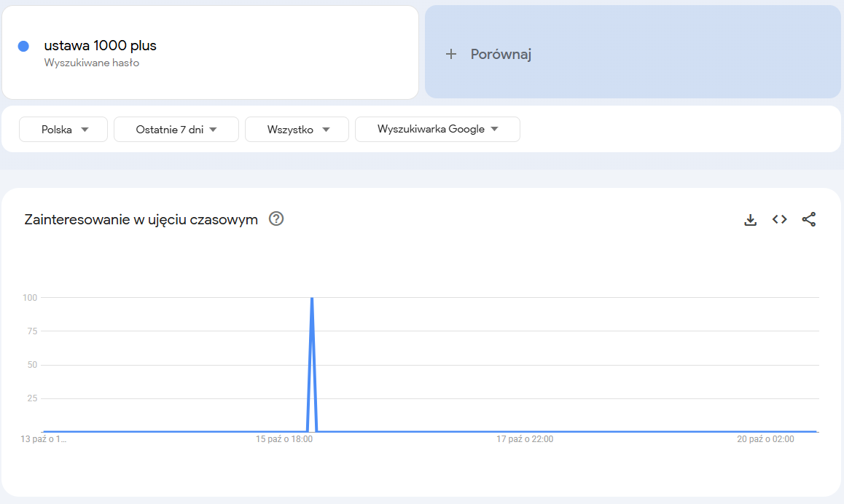Click the 15 paź o 18:00 axis label
Screen dimensions: 844x504
[284, 439]
